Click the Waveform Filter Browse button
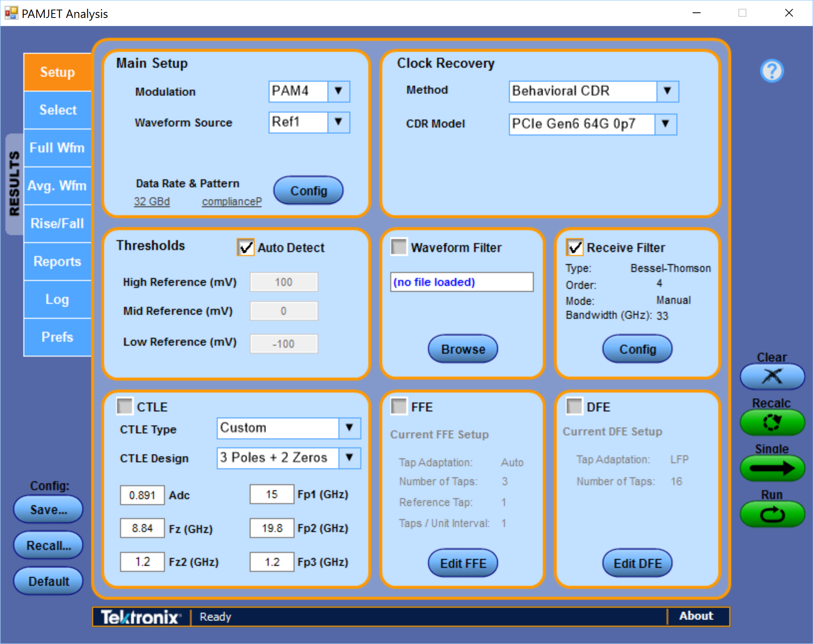This screenshot has width=813, height=644. coord(463,349)
